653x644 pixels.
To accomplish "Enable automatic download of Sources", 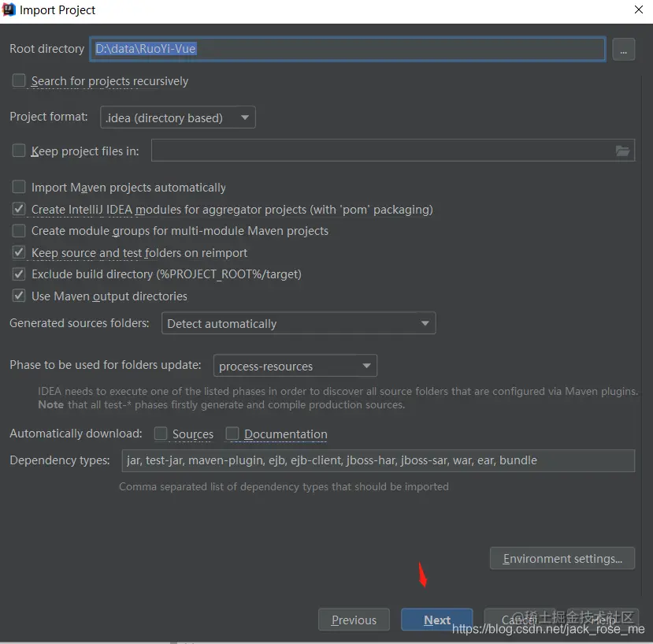I will tap(161, 434).
